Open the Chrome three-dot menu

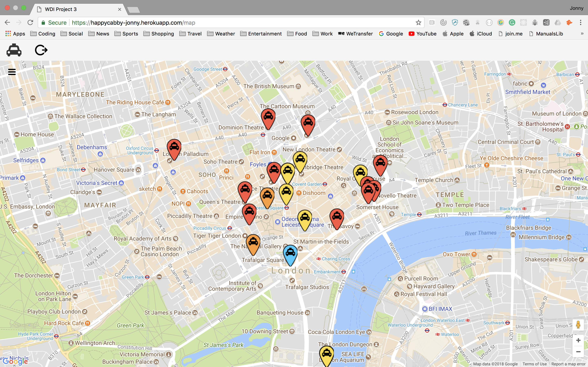pos(580,23)
